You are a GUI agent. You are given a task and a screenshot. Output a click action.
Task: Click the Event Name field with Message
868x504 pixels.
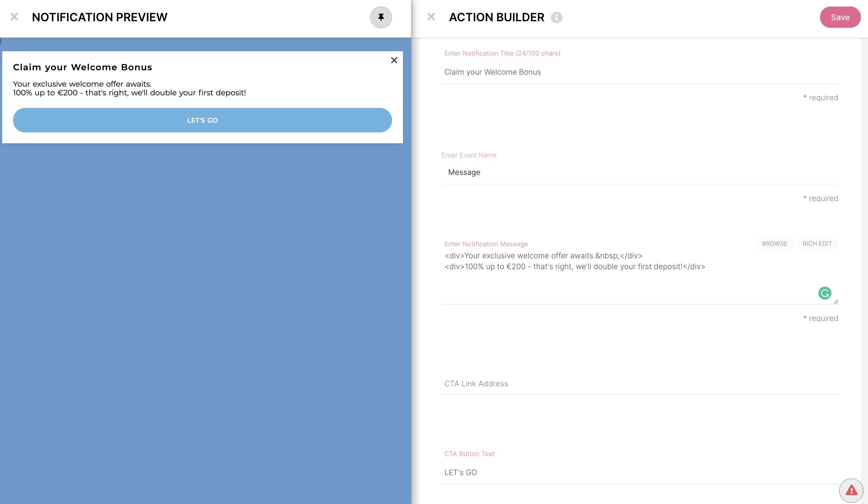click(640, 172)
